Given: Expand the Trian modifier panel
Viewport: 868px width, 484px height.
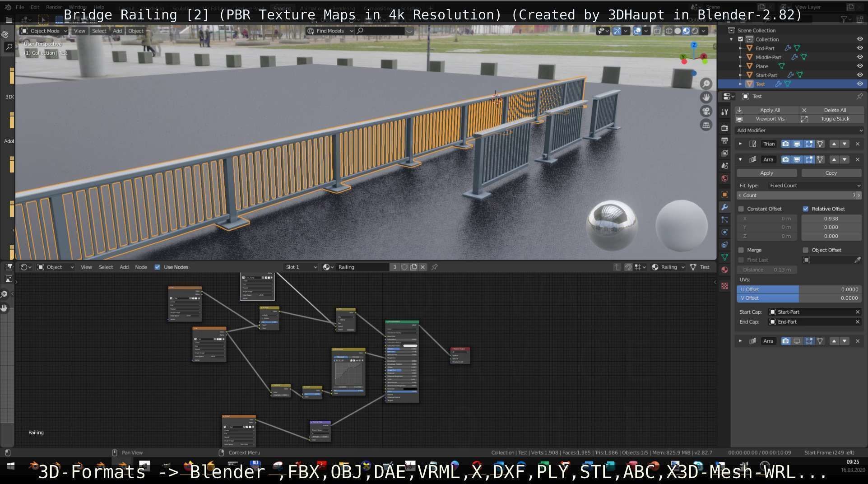Looking at the screenshot, I should point(740,144).
